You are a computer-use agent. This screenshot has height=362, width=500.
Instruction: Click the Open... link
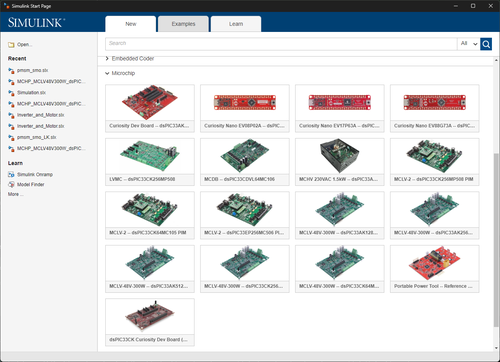click(24, 45)
